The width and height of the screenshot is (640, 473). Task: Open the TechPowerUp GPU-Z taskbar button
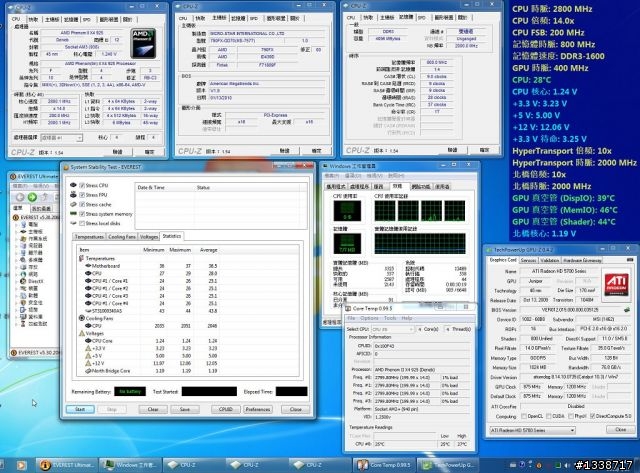coord(447,465)
